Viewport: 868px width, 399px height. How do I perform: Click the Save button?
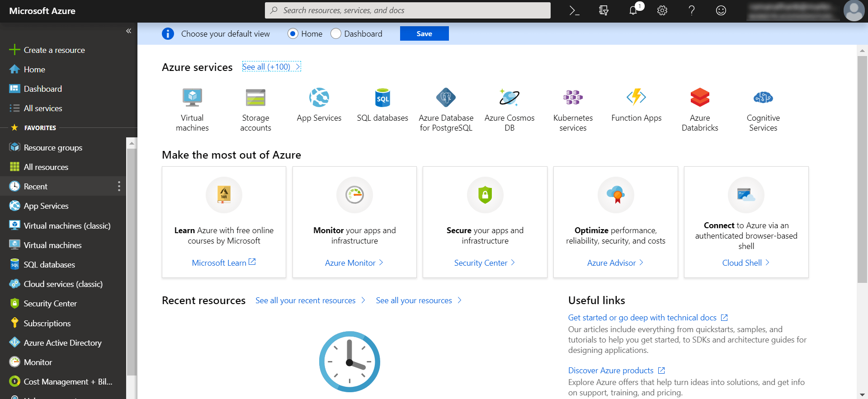tap(424, 33)
